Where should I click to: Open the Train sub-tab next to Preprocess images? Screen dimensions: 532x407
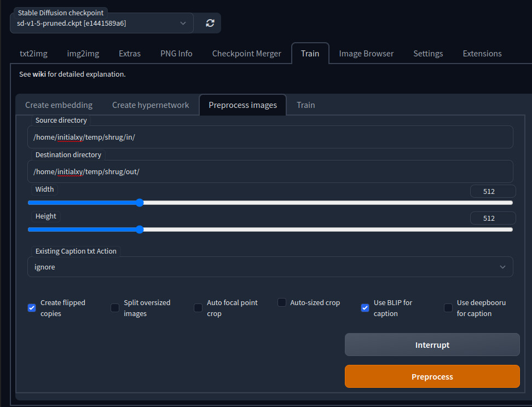pyautogui.click(x=306, y=105)
